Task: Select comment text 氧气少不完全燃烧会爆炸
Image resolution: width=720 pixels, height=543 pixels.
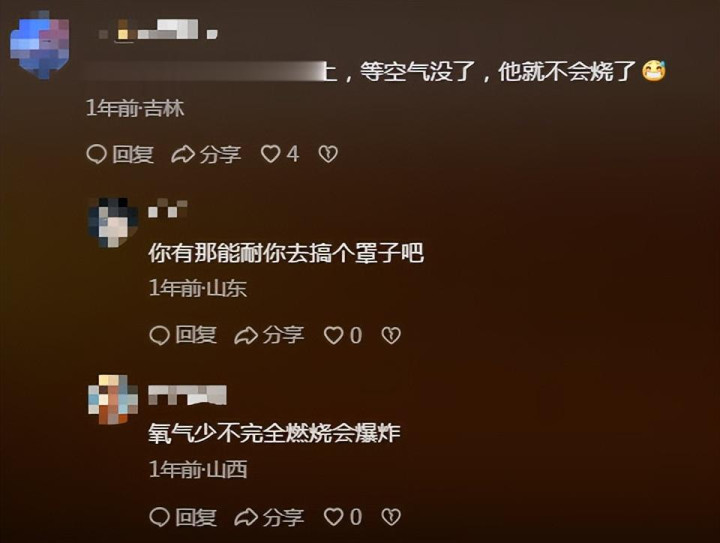Action: click(x=274, y=433)
